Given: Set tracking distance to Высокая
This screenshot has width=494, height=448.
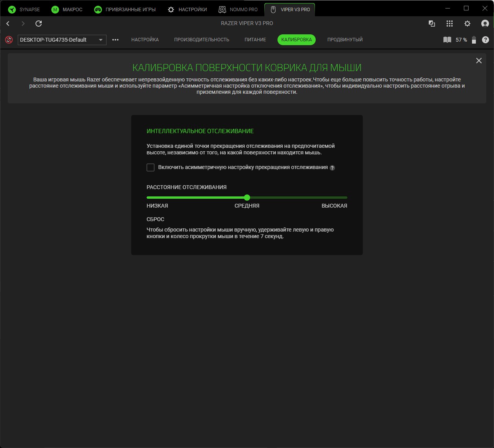Looking at the screenshot, I should point(334,206).
